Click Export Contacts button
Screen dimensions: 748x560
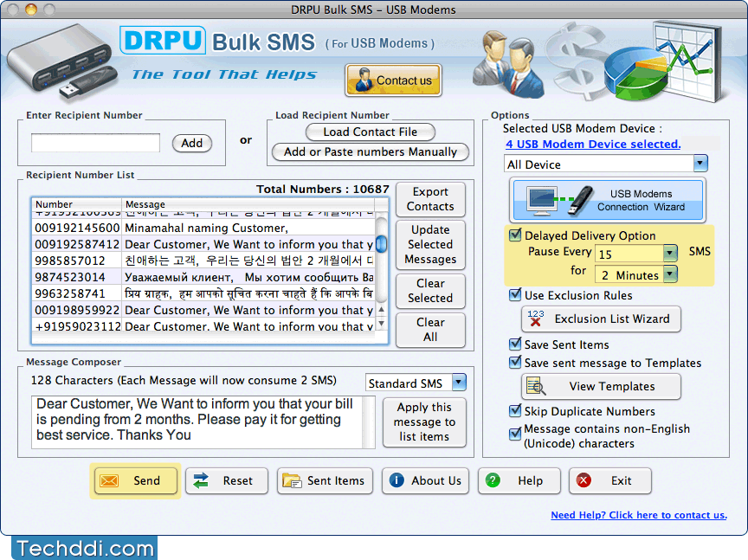430,199
